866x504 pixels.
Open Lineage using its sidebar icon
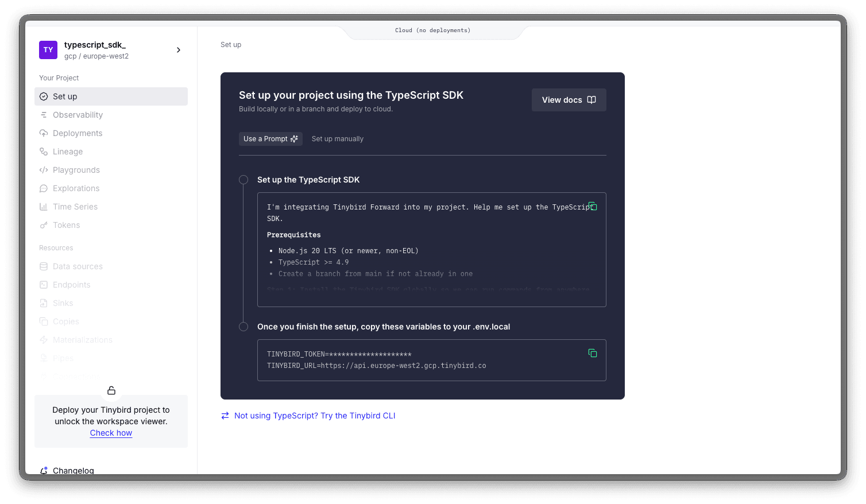tap(44, 151)
